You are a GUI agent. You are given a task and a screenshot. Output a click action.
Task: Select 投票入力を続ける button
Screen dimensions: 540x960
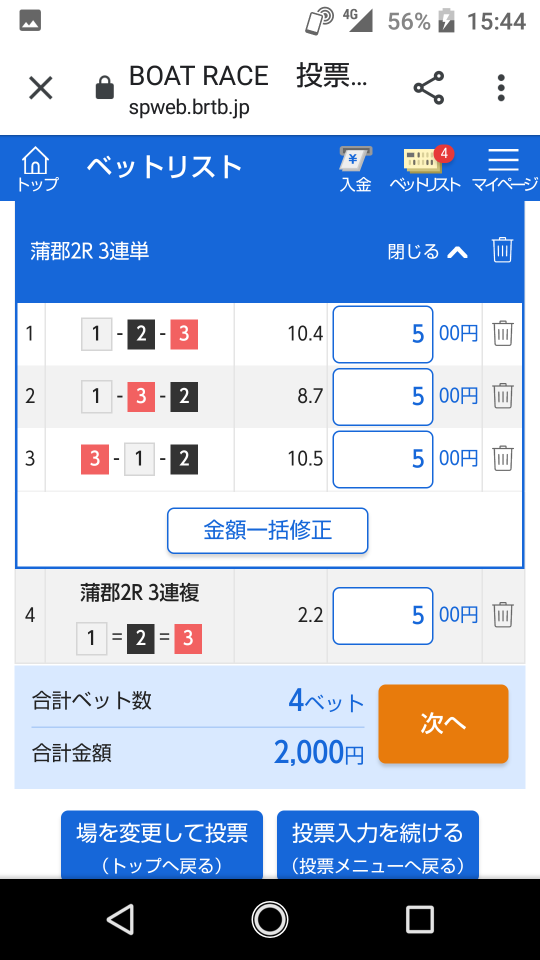point(378,845)
